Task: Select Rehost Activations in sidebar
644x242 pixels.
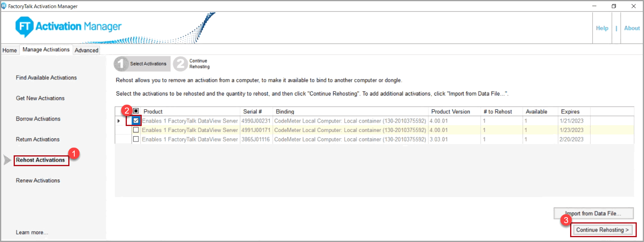Action: pos(41,160)
